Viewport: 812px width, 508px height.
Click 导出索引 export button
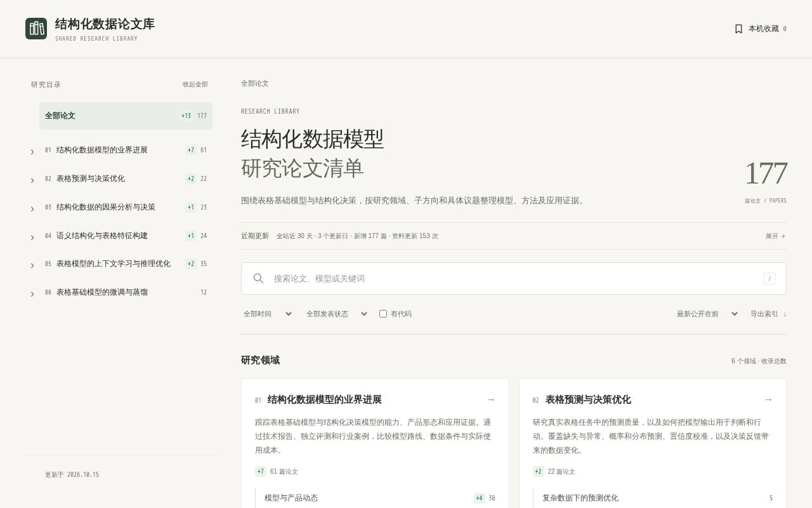768,314
